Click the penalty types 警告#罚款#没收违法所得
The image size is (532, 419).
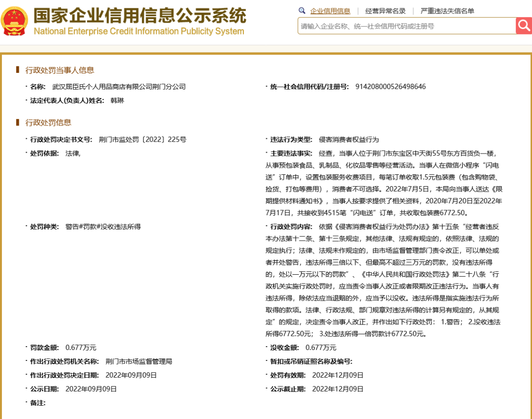pos(103,226)
